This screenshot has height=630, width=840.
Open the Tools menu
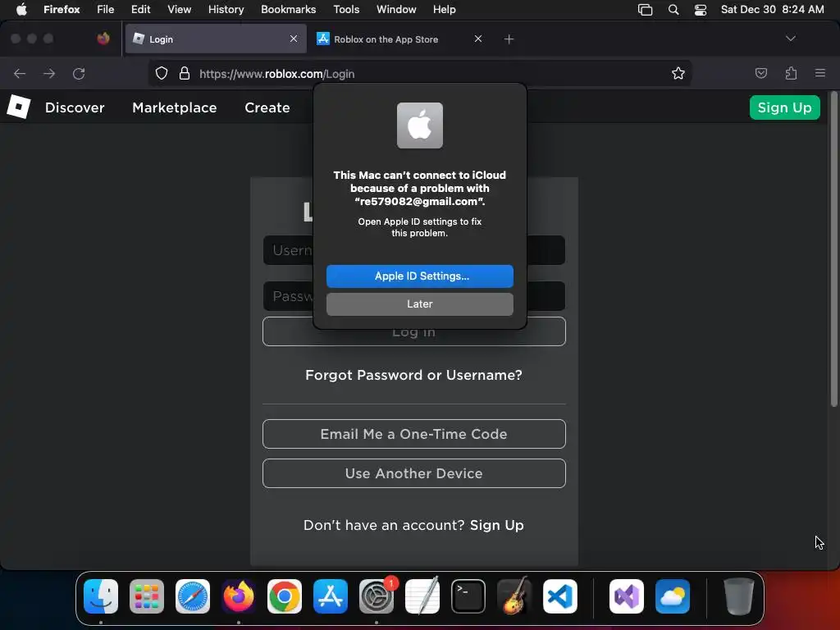pyautogui.click(x=346, y=9)
